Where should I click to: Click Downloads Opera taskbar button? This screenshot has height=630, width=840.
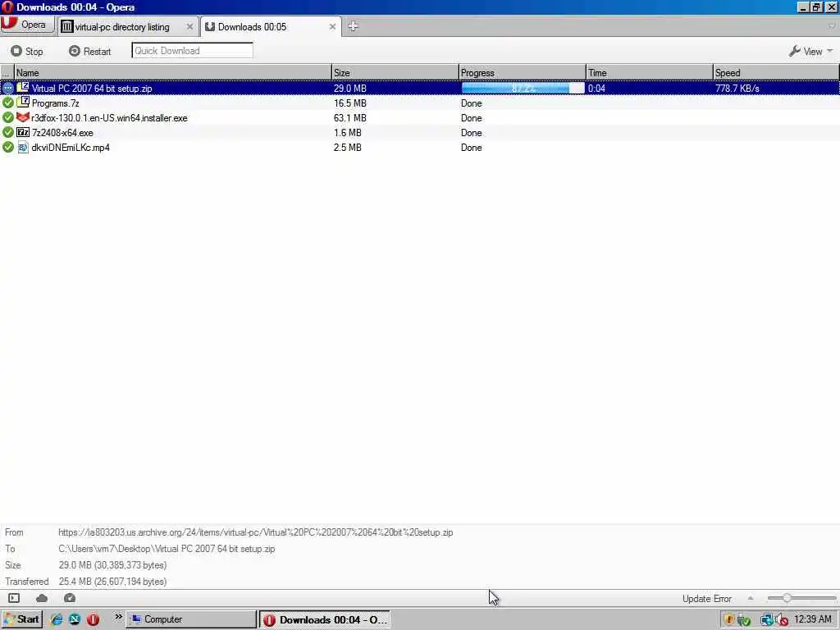325,620
